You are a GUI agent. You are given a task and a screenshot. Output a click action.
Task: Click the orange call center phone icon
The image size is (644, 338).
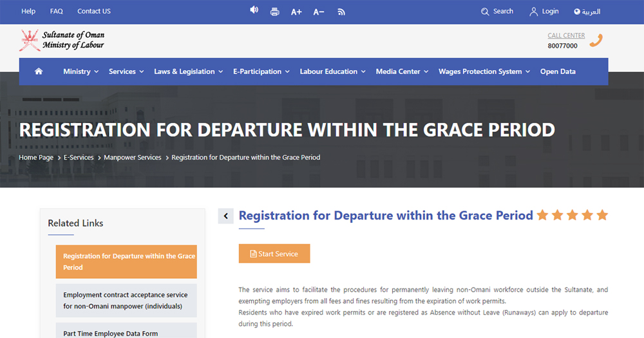click(x=596, y=41)
